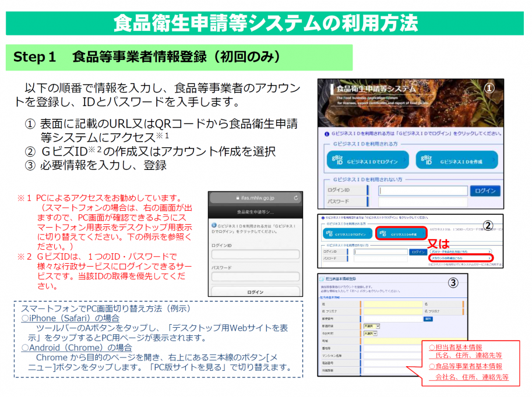Click the '○Android（Chrome）の場合' underlined heading
532x397 pixels.
click(x=77, y=348)
